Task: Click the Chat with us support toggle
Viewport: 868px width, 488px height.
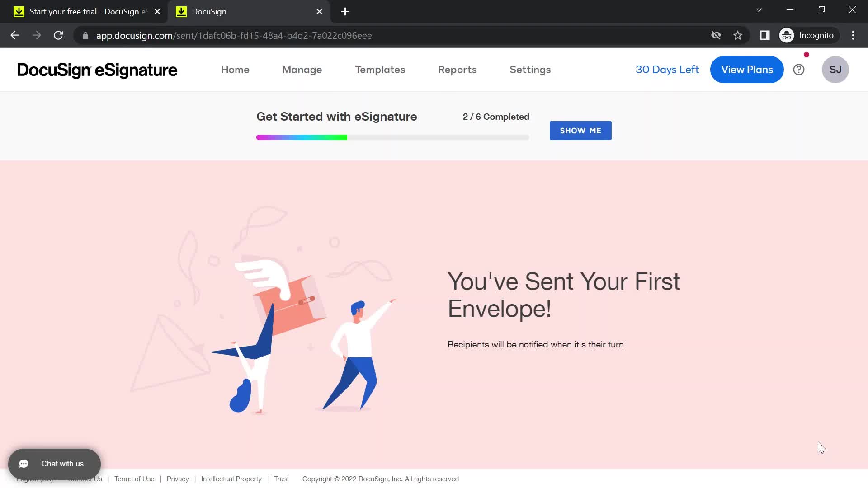Action: [54, 464]
